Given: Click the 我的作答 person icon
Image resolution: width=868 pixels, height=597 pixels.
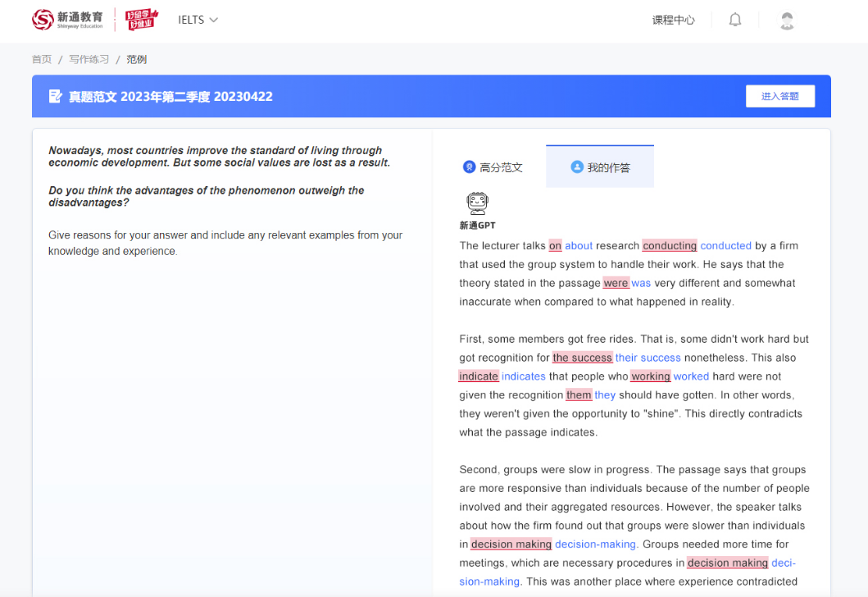Looking at the screenshot, I should [x=577, y=166].
